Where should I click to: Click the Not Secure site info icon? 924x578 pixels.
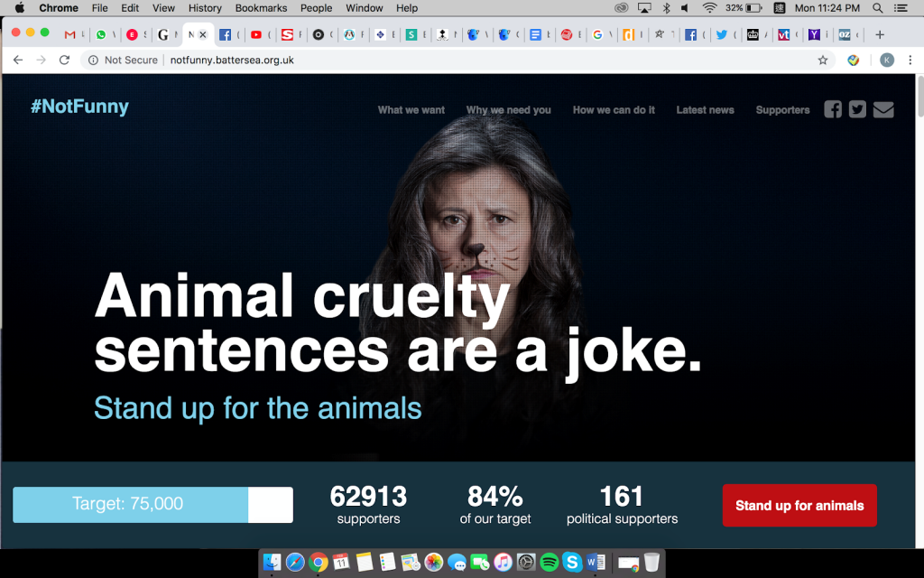pyautogui.click(x=93, y=60)
